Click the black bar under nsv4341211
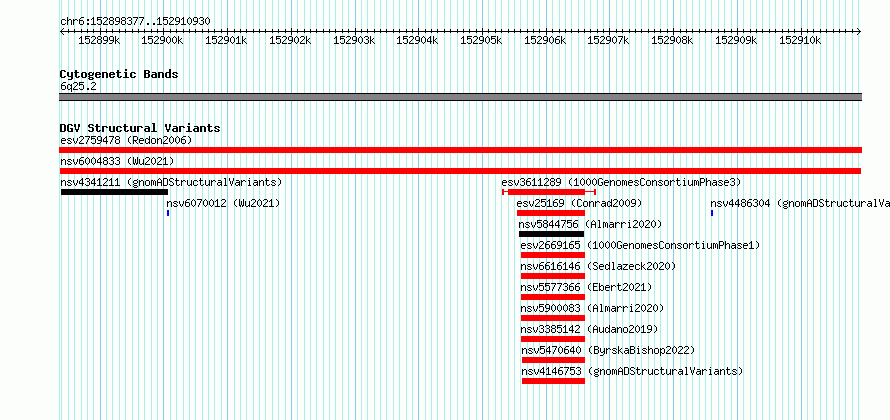This screenshot has width=890, height=420. click(x=114, y=192)
